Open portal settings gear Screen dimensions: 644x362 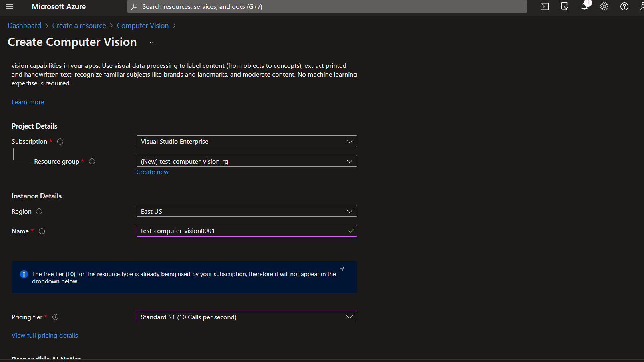point(604,6)
